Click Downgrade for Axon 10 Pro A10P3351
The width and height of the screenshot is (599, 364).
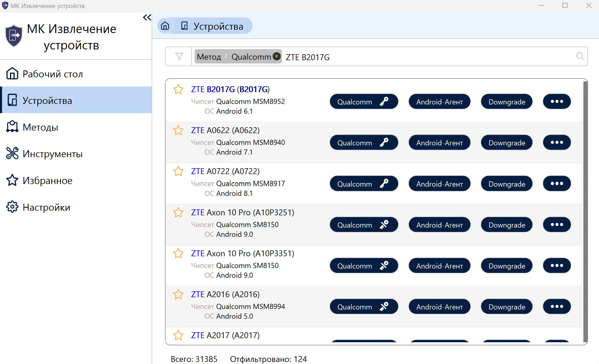point(507,266)
